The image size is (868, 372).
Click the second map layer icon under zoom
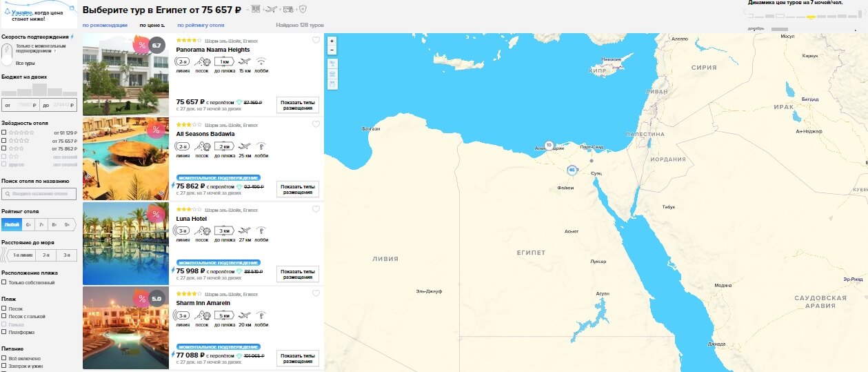click(x=332, y=73)
